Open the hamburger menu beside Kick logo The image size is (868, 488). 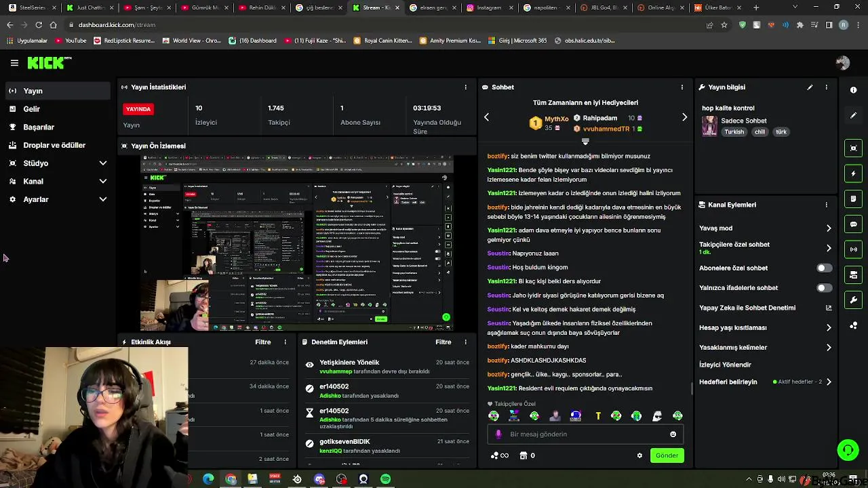click(x=14, y=62)
